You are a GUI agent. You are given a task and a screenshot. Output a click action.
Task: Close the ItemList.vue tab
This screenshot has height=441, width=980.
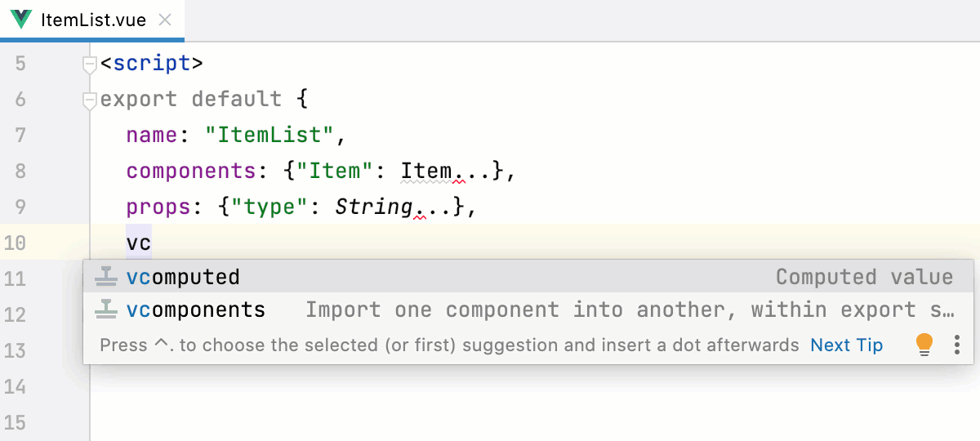165,20
